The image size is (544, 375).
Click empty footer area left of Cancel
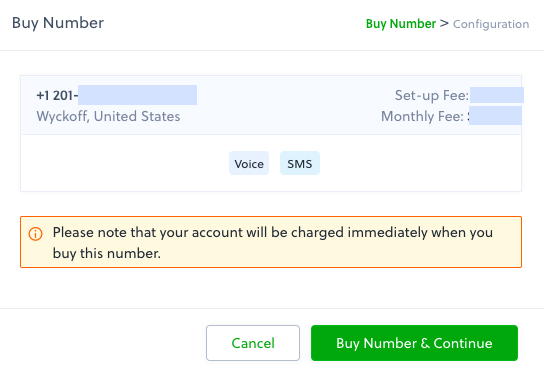(103, 343)
